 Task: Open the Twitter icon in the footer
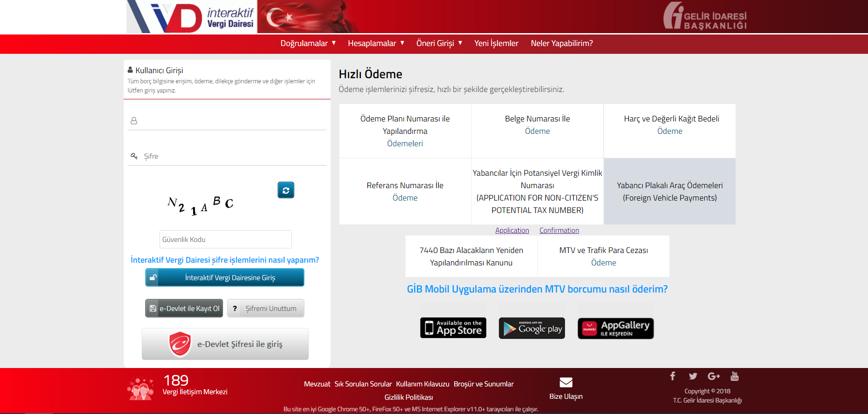[x=693, y=376]
